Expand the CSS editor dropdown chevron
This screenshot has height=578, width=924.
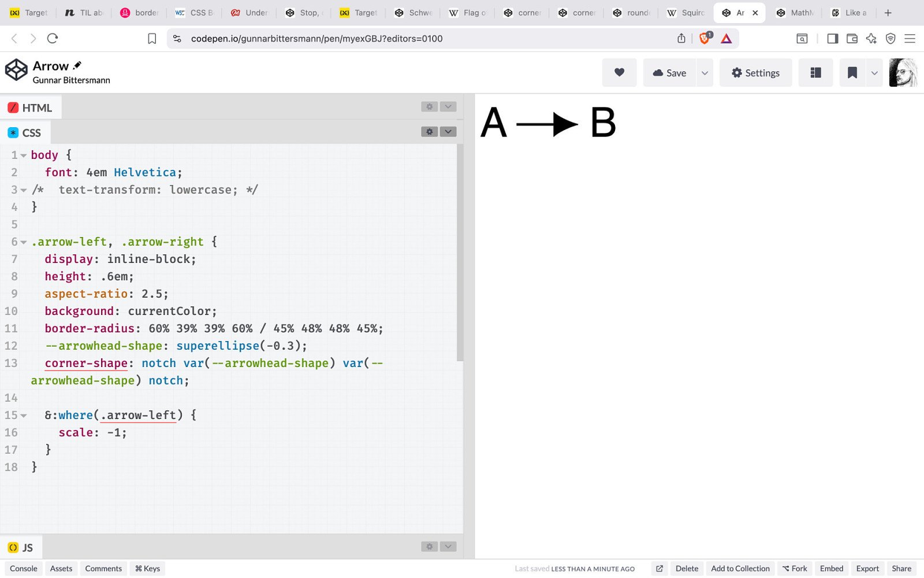[448, 132]
